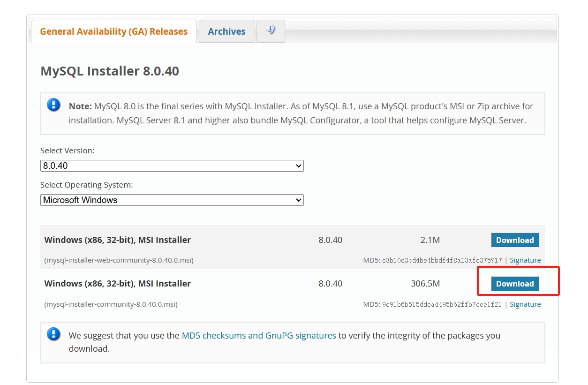Image resolution: width=588 pixels, height=385 pixels.
Task: Open the information tab with speech bubble icon
Action: (x=271, y=30)
